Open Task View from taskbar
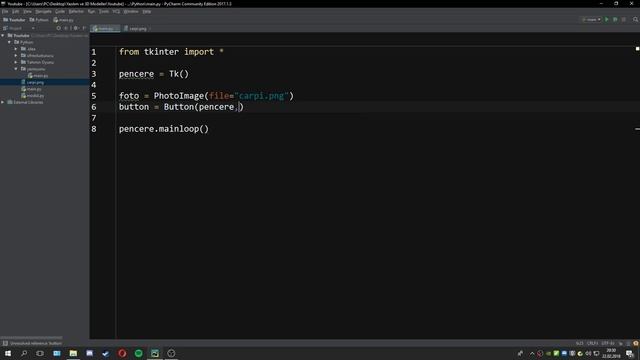The width and height of the screenshot is (640, 360). click(40, 353)
